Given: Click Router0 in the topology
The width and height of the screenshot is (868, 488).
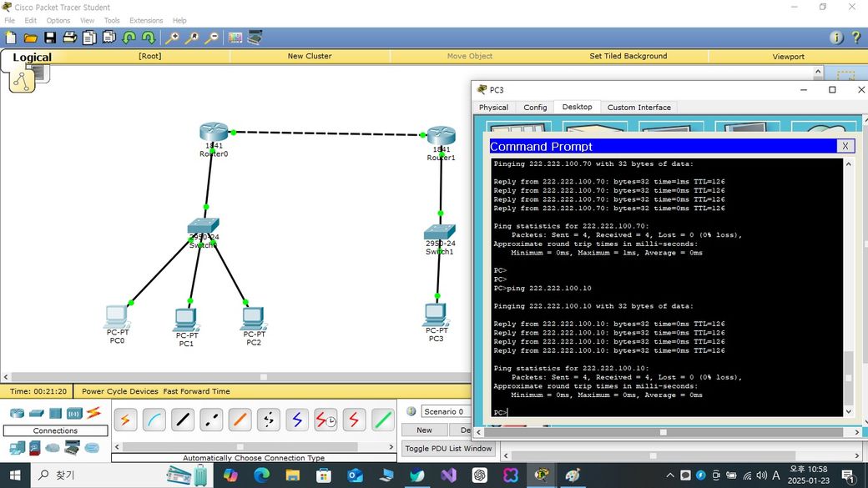Looking at the screenshot, I should 214,133.
